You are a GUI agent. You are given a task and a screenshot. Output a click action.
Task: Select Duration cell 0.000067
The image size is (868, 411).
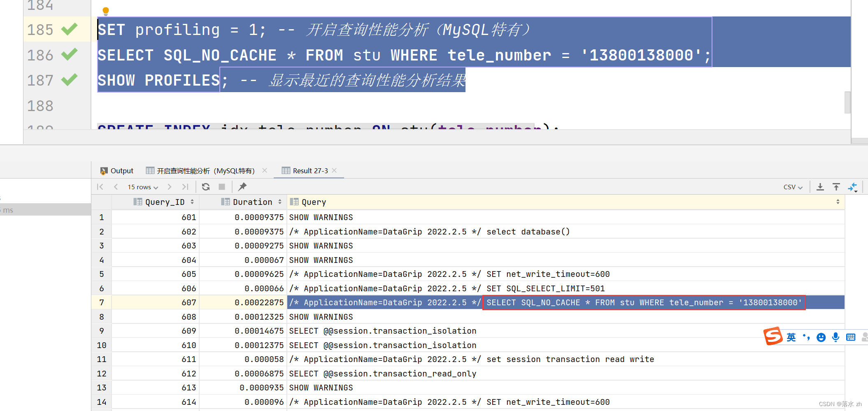(x=243, y=260)
